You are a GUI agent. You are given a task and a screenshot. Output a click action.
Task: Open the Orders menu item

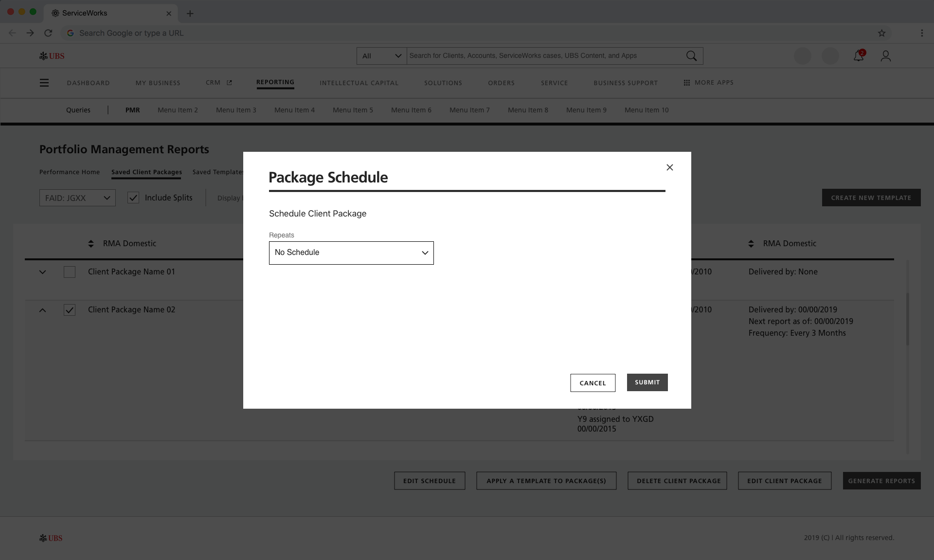[x=501, y=83]
